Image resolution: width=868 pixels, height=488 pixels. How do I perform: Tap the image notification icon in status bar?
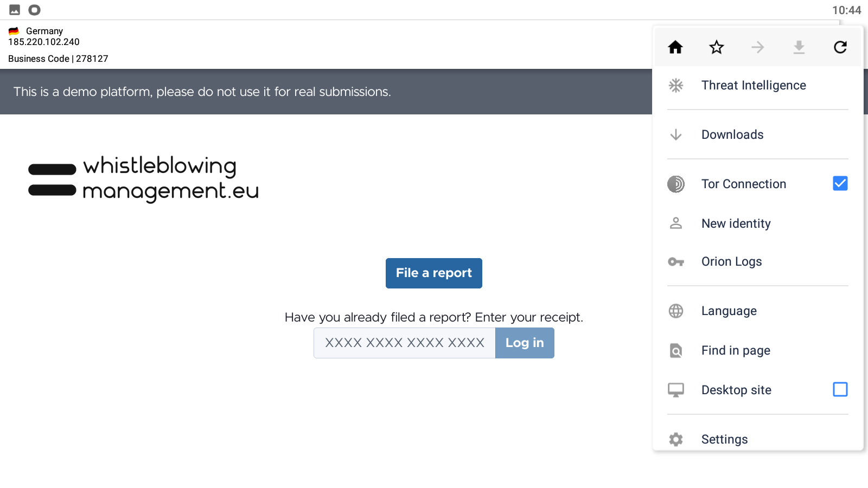15,10
